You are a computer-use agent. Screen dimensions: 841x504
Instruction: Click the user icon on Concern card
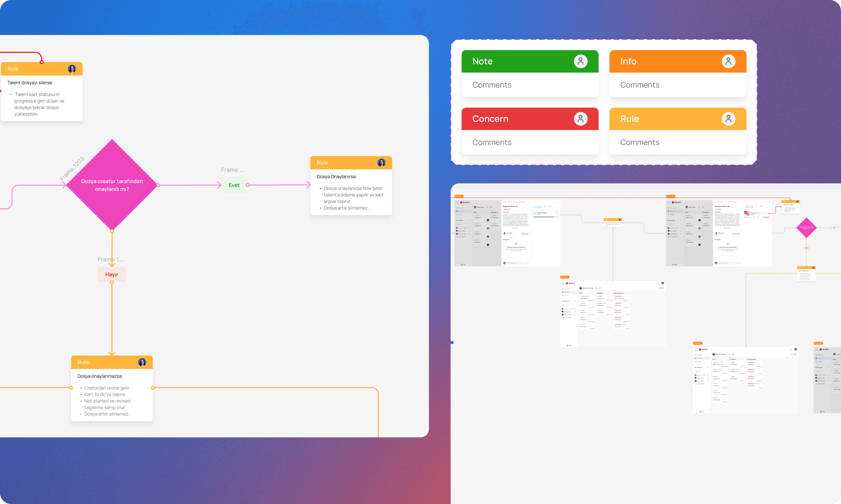580,119
